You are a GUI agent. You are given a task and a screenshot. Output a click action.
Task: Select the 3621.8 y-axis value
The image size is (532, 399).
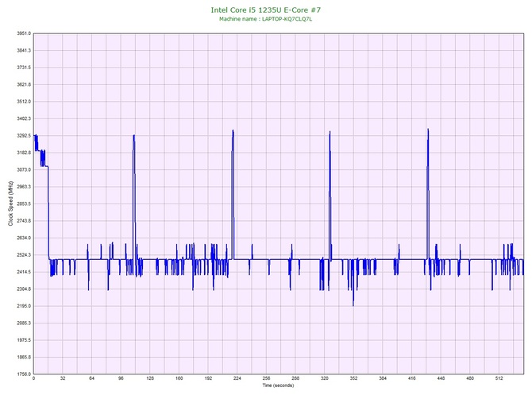point(24,84)
